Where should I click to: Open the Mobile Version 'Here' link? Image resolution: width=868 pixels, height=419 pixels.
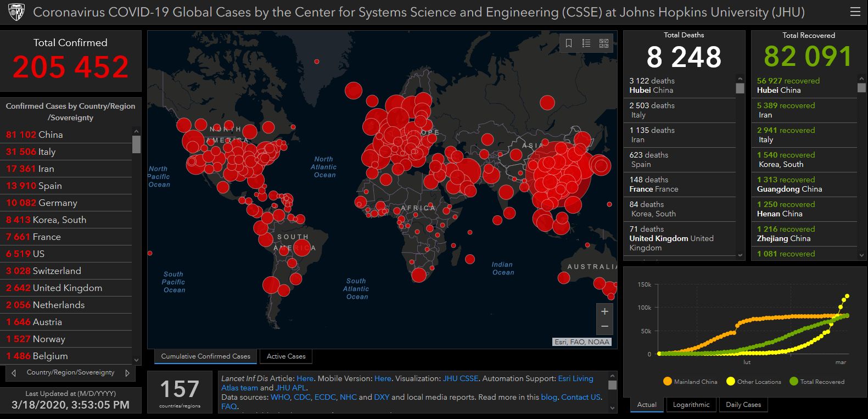click(383, 378)
